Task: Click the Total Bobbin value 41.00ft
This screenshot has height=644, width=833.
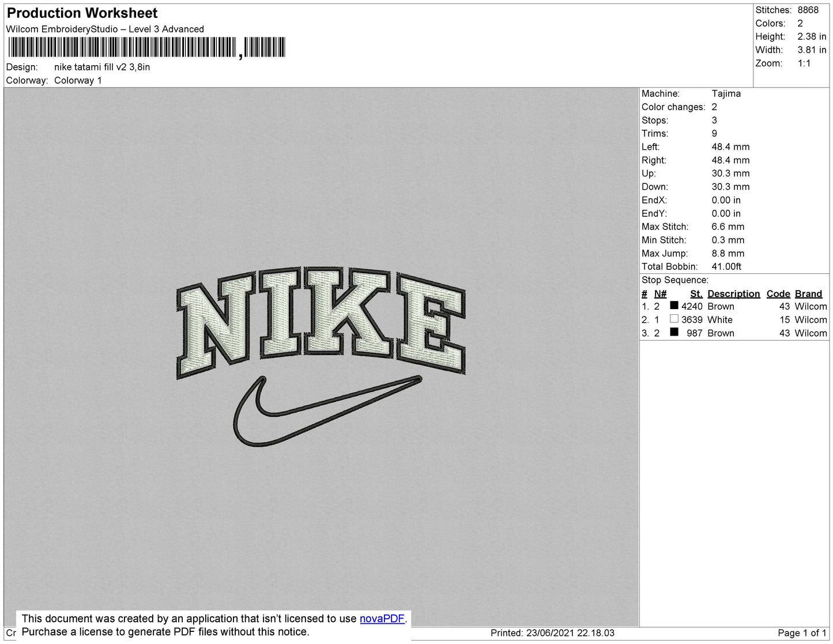Action: pyautogui.click(x=726, y=266)
